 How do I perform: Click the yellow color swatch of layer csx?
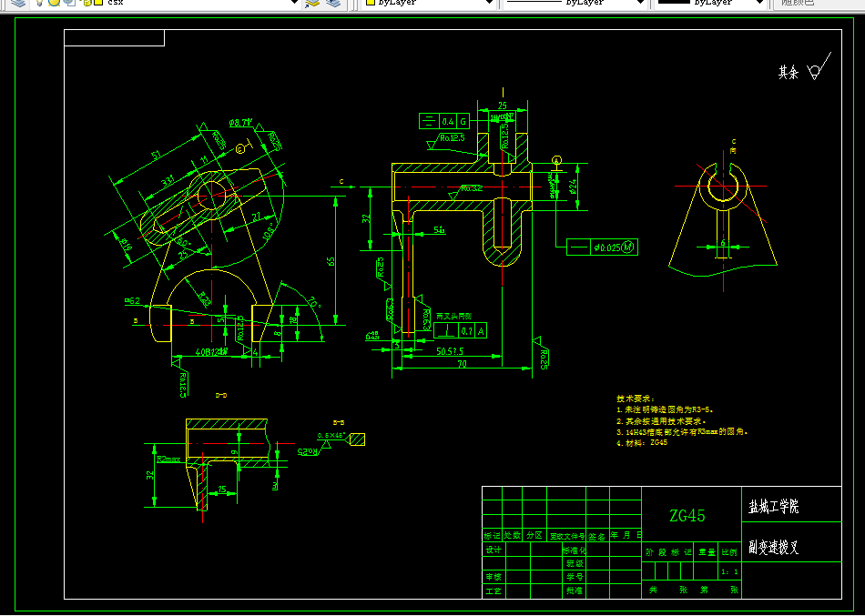(98, 3)
